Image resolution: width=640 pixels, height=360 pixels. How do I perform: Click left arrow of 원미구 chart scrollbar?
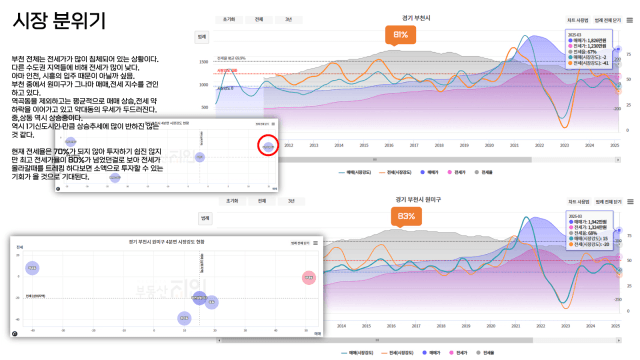(220, 340)
